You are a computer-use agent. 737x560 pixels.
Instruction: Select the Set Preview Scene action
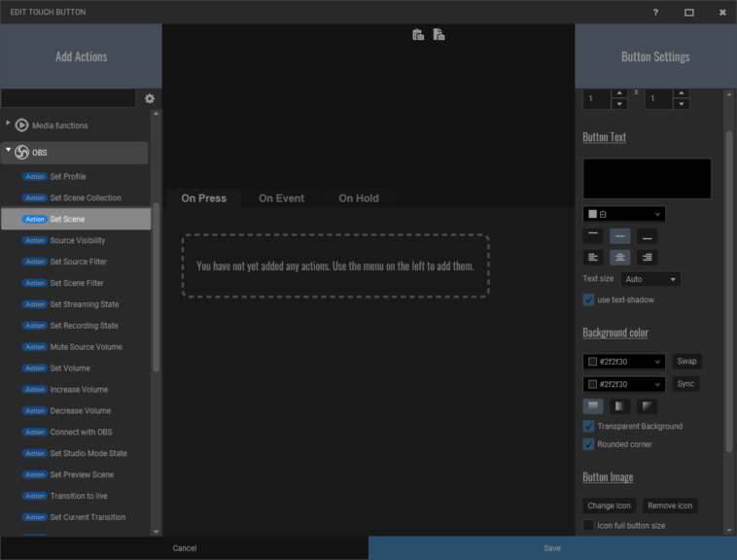pos(76,474)
